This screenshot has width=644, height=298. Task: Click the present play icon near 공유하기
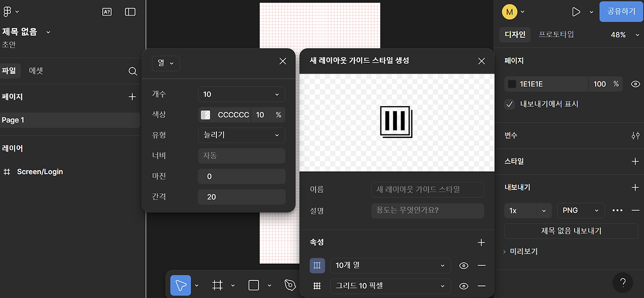[576, 11]
